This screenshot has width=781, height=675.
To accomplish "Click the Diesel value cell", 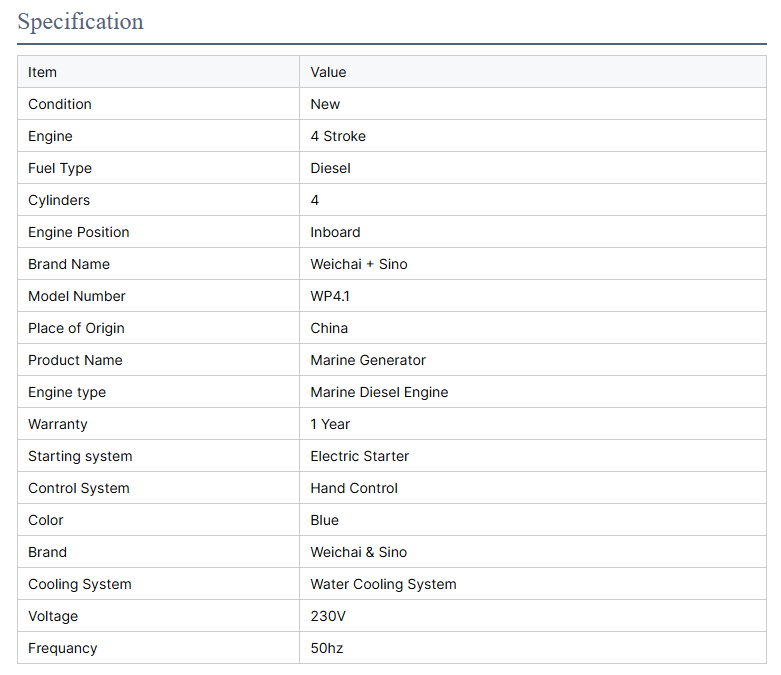I will (x=331, y=168).
